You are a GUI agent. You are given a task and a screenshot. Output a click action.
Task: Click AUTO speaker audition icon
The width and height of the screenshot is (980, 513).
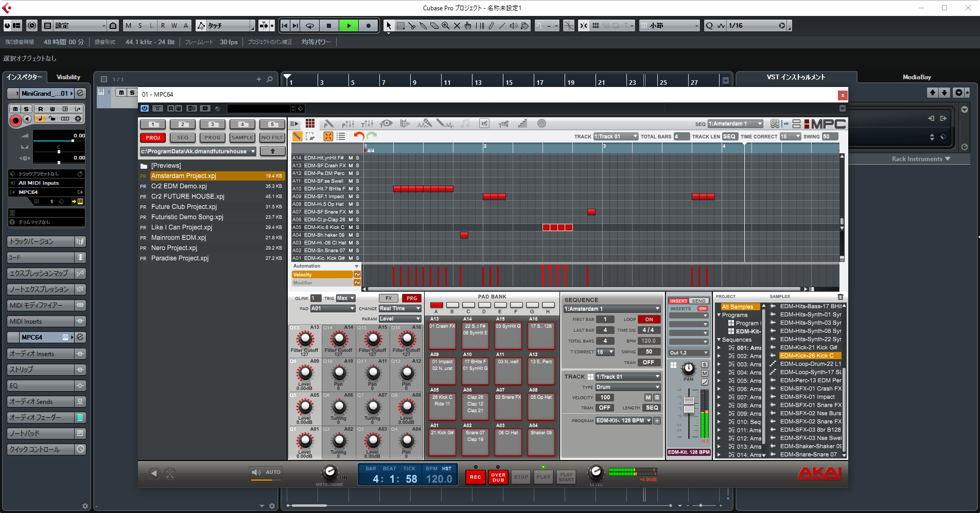(x=256, y=472)
